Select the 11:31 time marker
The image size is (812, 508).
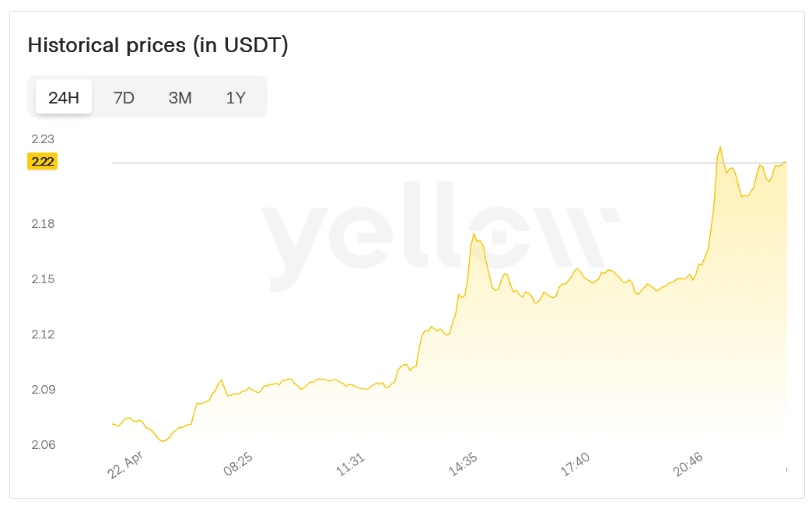pos(351,464)
